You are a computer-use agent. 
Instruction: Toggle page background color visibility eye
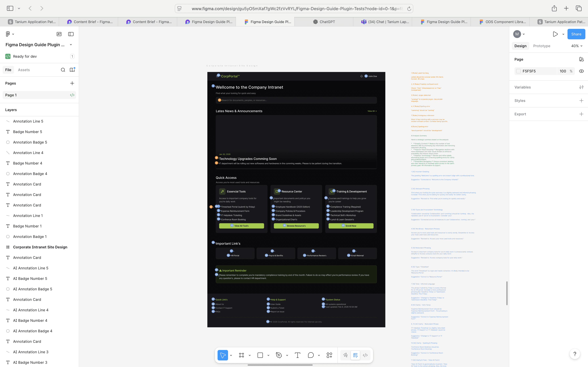(x=581, y=71)
